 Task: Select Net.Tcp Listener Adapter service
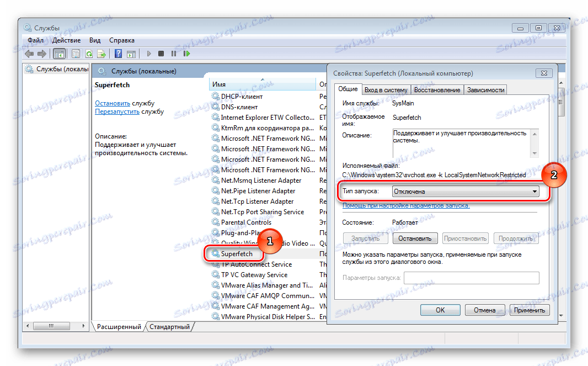click(257, 201)
